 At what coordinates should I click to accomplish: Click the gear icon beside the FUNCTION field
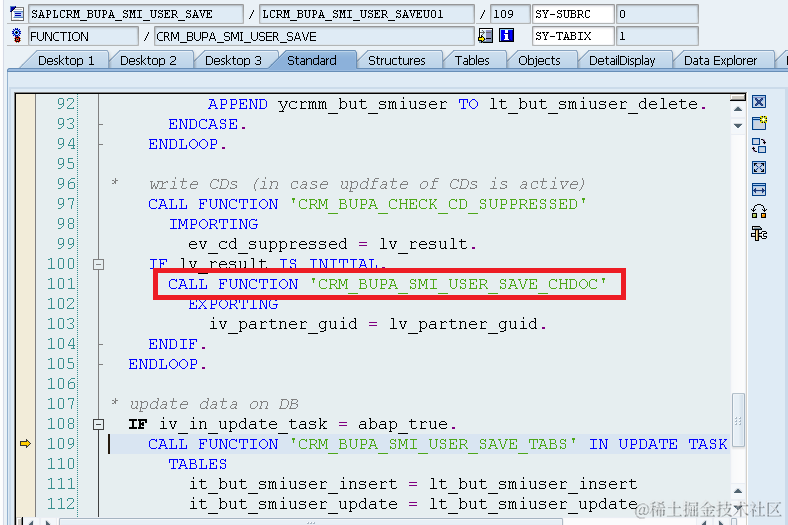pyautogui.click(x=17, y=36)
